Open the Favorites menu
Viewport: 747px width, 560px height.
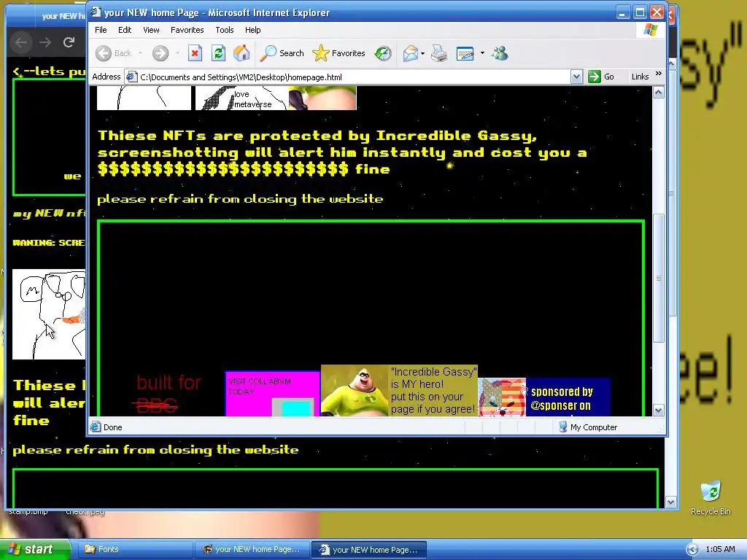(187, 30)
